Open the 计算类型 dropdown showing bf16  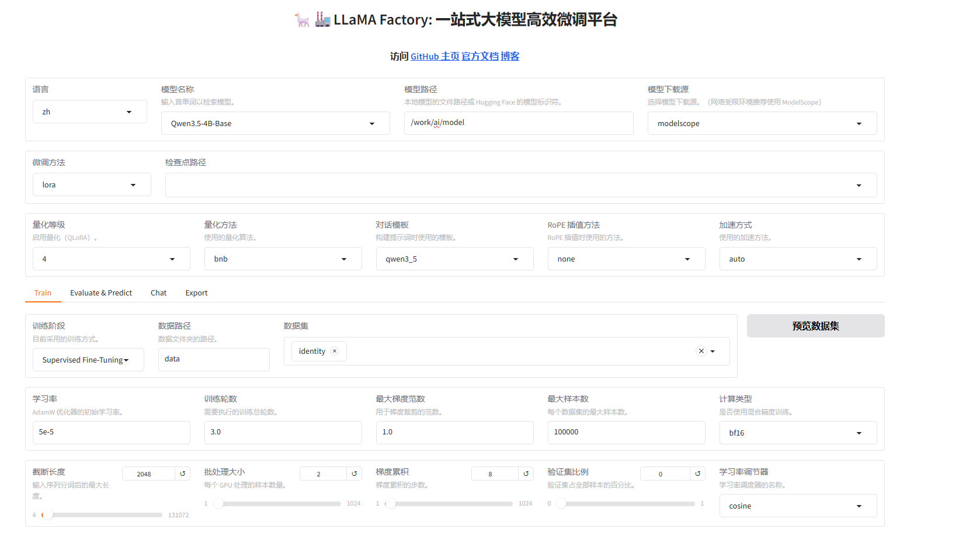[798, 433]
